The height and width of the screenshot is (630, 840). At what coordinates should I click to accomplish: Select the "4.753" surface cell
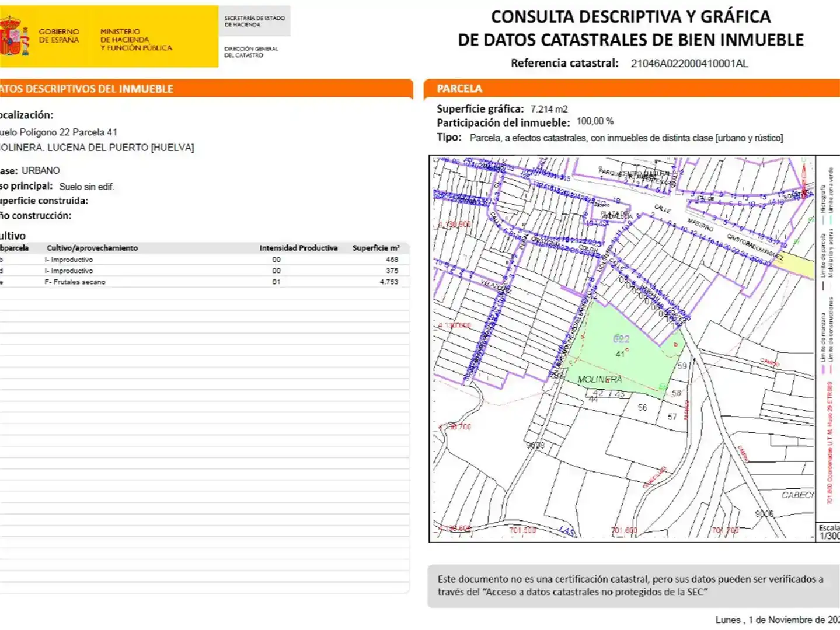[x=389, y=282]
